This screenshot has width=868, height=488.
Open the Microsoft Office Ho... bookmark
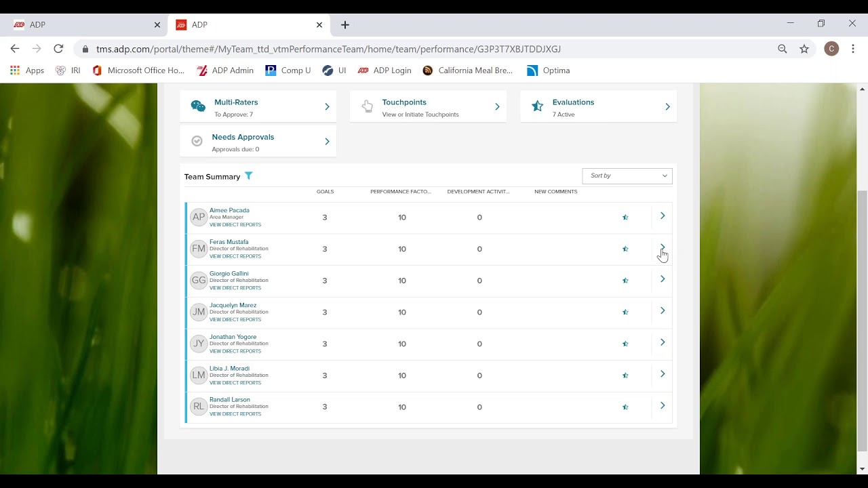tap(138, 70)
